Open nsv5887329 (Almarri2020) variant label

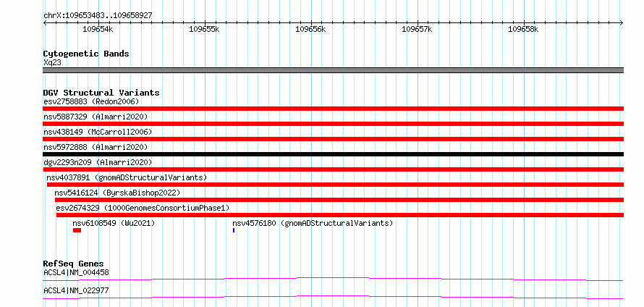tap(96, 117)
